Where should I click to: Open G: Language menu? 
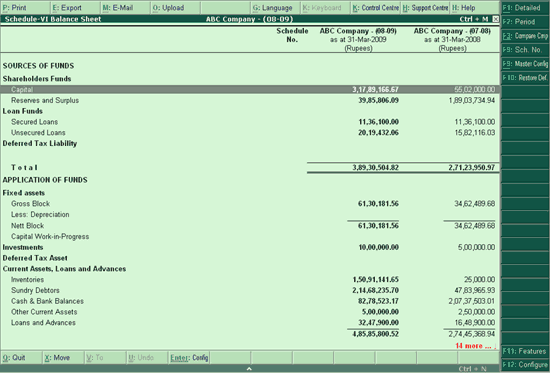(275, 8)
